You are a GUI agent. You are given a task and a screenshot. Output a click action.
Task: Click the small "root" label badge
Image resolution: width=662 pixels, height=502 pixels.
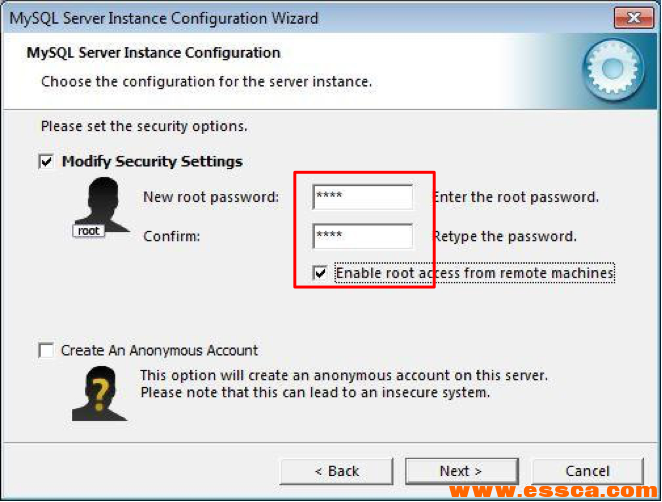point(89,230)
